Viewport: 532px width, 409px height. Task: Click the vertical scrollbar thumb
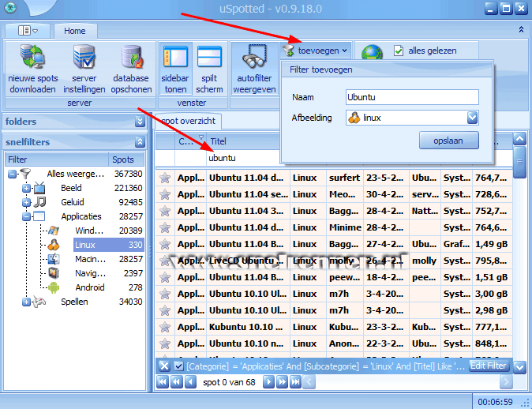(519, 162)
